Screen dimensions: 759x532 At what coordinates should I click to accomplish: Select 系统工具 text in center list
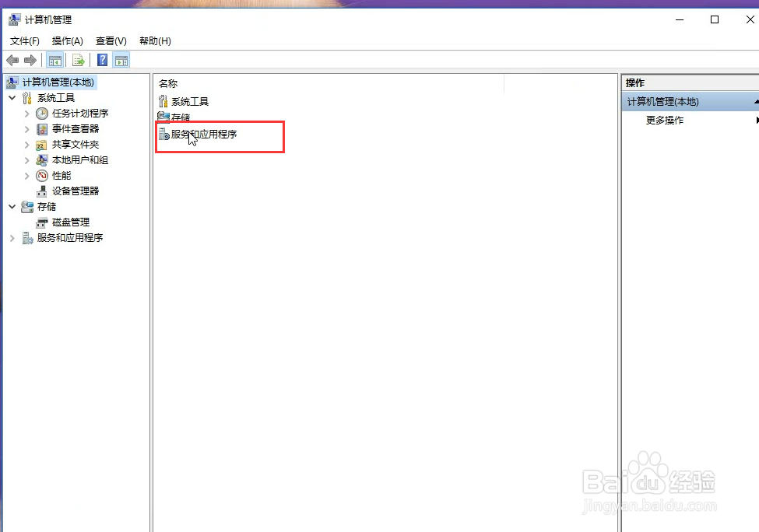[x=190, y=102]
